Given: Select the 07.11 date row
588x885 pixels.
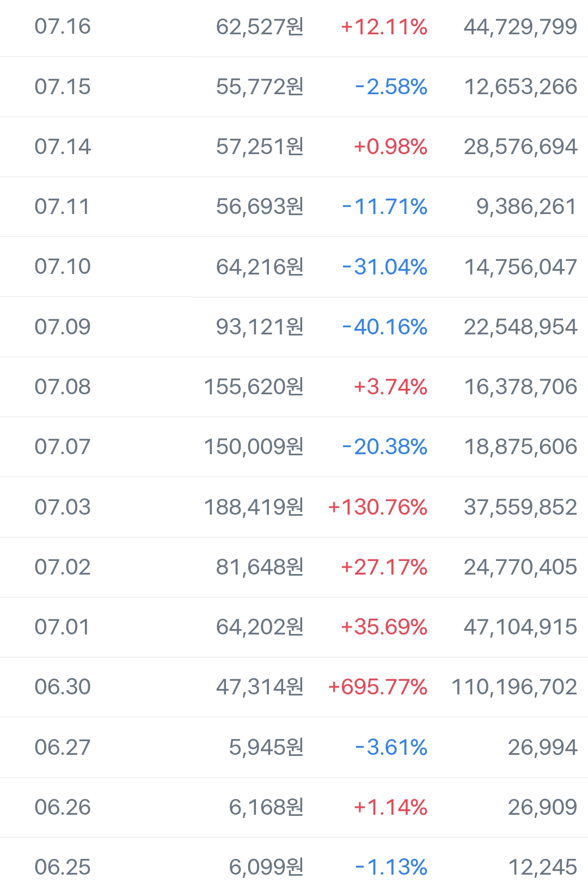Looking at the screenshot, I should 294,206.
